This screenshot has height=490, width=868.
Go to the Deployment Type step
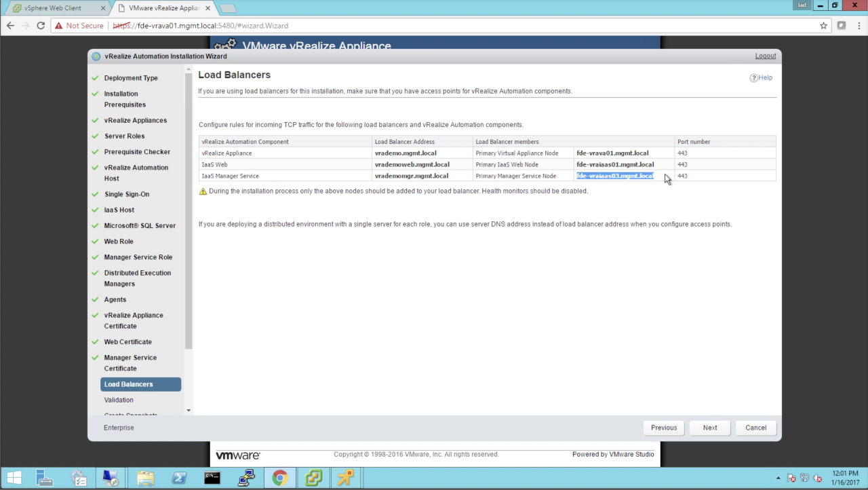(x=131, y=78)
